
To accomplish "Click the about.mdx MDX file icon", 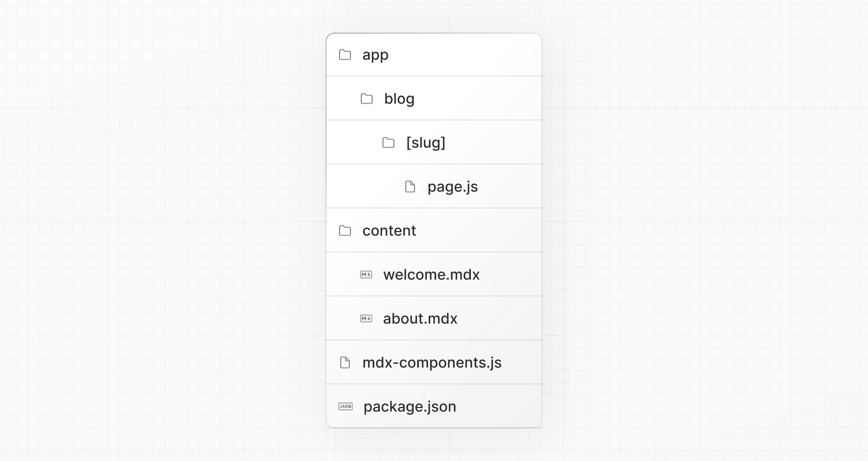I will [366, 318].
